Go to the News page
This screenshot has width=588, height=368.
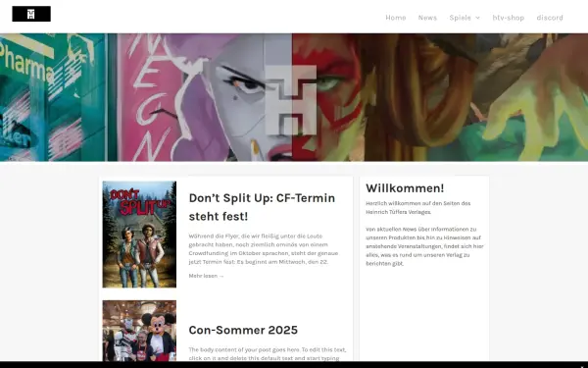pos(427,18)
